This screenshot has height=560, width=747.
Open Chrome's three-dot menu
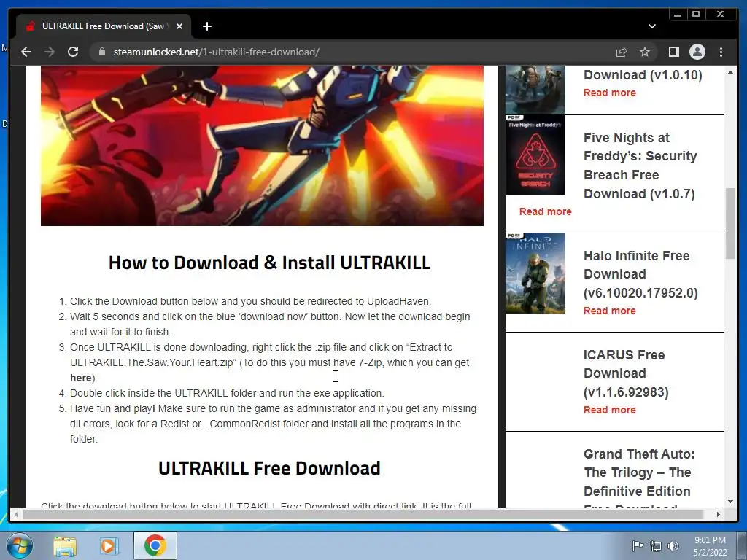click(x=721, y=52)
